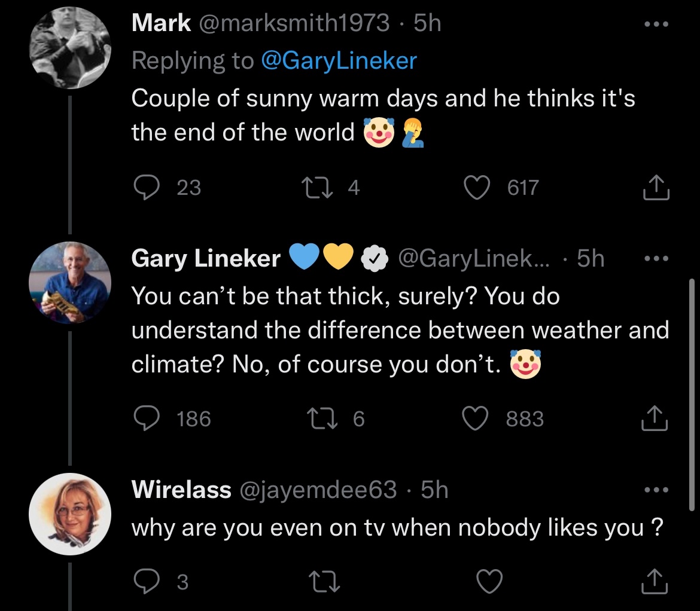Share Wirelass's tweet

pyautogui.click(x=655, y=581)
